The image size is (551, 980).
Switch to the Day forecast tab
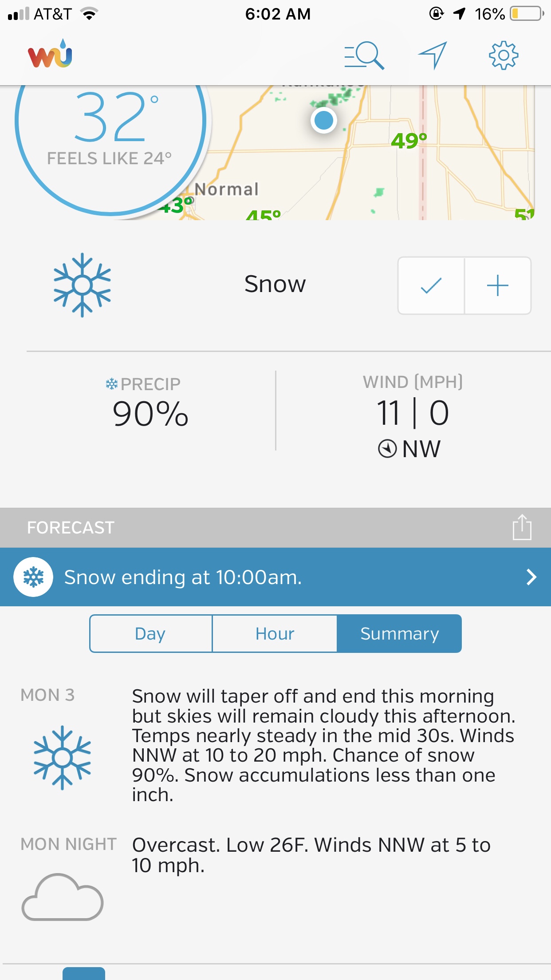[x=150, y=633]
